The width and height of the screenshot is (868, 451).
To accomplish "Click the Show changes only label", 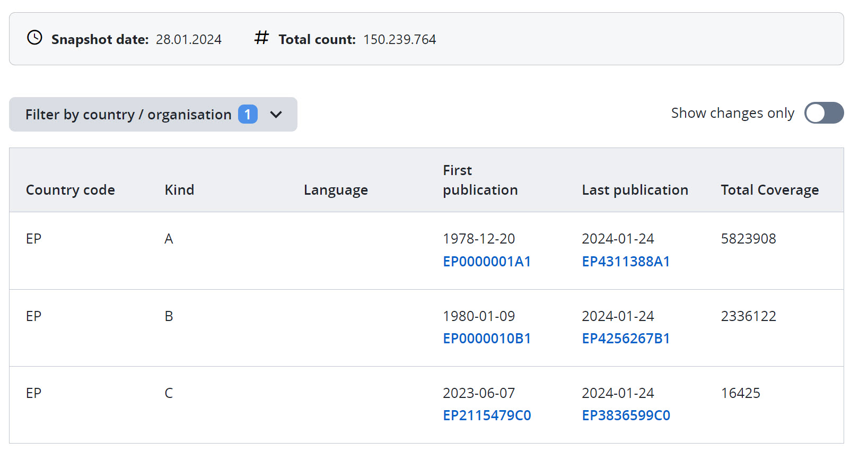I will coord(732,113).
